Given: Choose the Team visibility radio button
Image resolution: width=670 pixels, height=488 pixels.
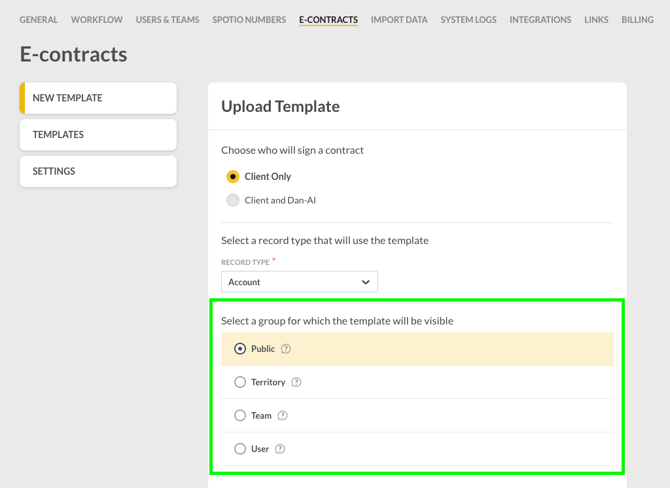Looking at the screenshot, I should click(240, 415).
